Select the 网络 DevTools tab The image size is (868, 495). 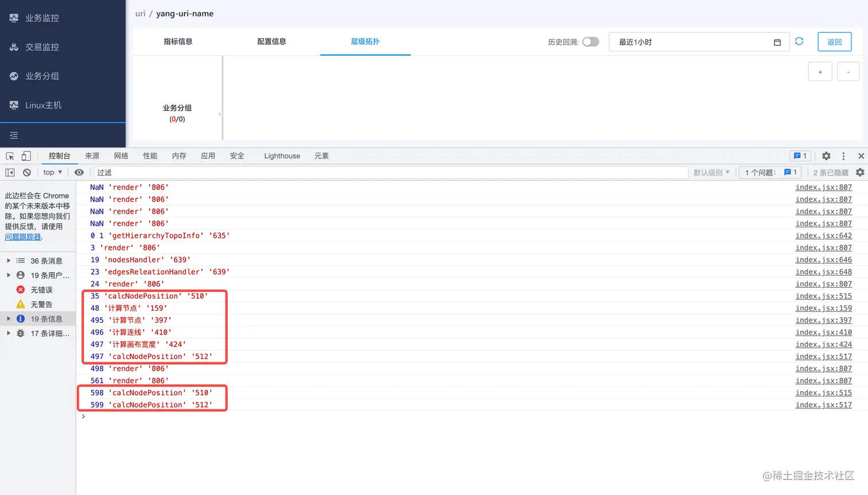click(x=121, y=156)
